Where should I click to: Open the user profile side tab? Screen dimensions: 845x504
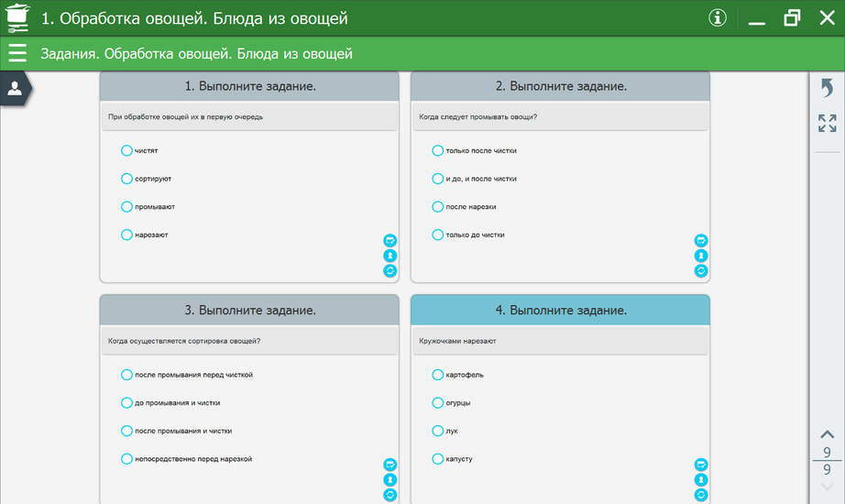click(16, 88)
